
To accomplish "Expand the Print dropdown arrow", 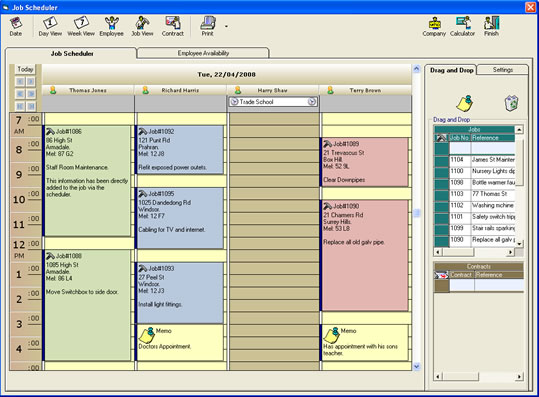I will (x=226, y=26).
